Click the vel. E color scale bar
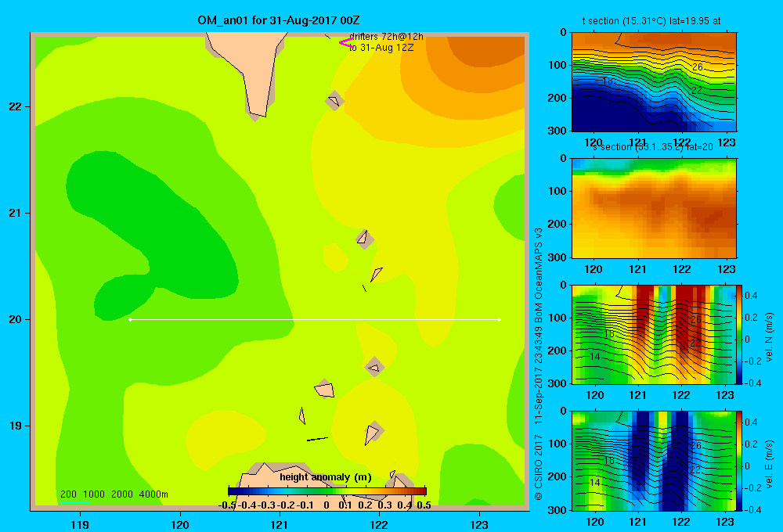The height and width of the screenshot is (532, 783). tap(740, 461)
